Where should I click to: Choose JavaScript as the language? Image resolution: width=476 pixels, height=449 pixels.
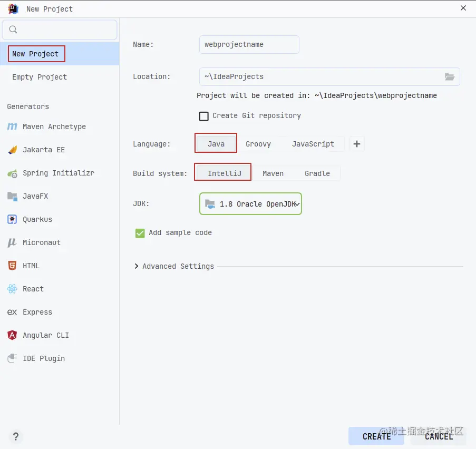pyautogui.click(x=313, y=144)
